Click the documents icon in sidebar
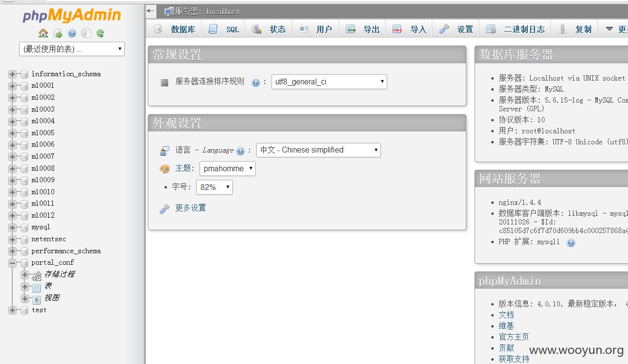 coord(86,33)
